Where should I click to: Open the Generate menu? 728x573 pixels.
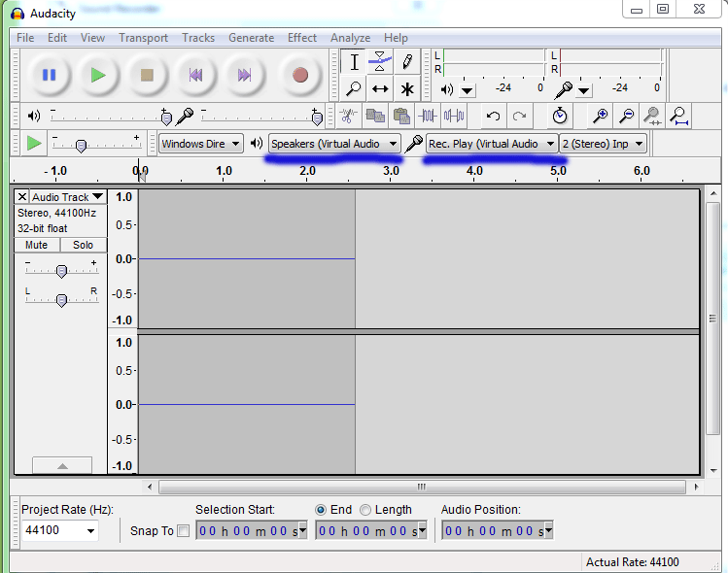point(251,38)
